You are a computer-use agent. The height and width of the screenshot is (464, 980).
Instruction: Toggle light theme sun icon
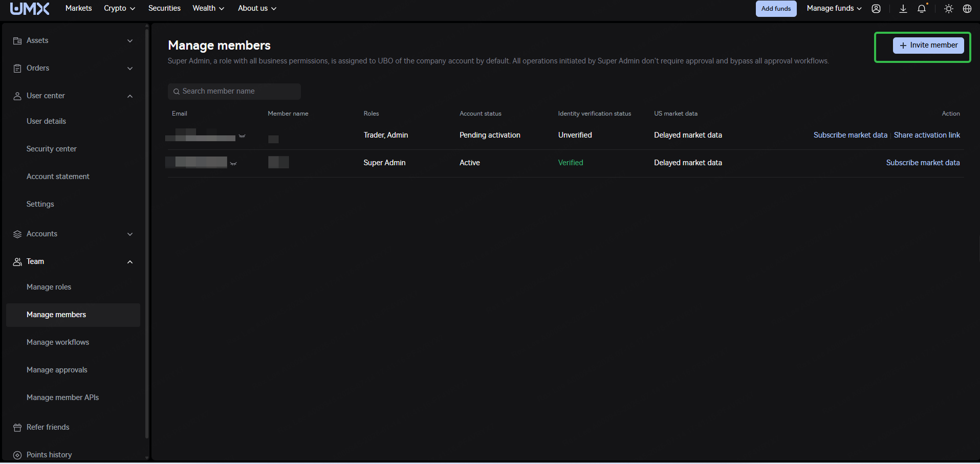point(949,9)
